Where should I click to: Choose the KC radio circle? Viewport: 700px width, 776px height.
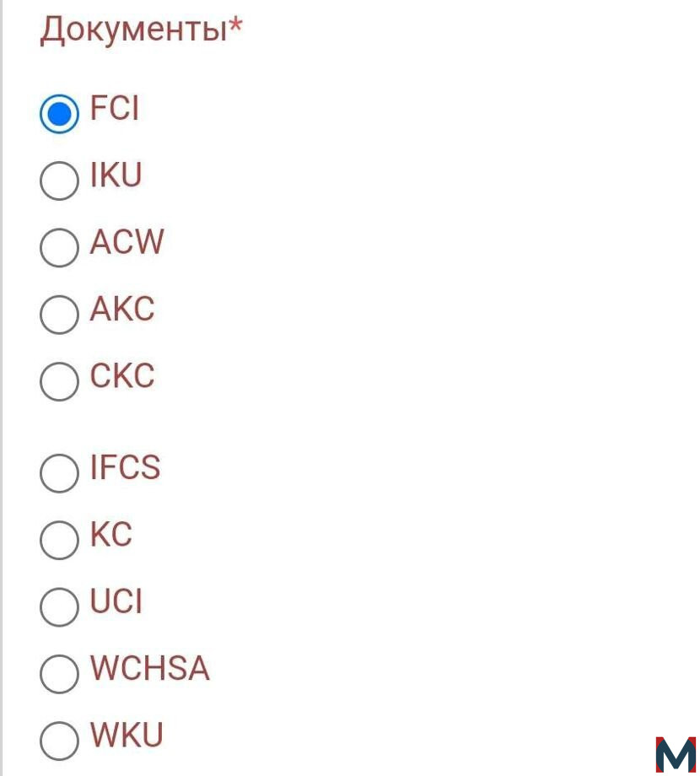point(59,540)
